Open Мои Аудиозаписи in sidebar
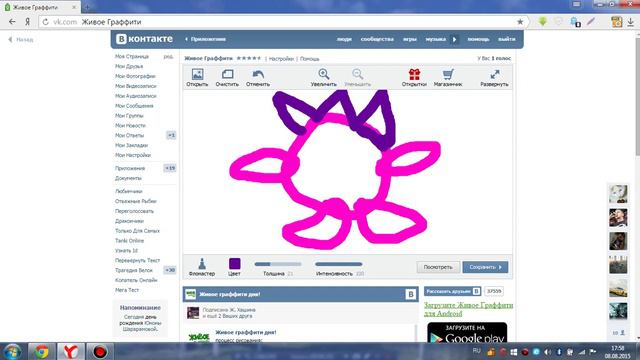640x360 pixels. click(x=136, y=96)
